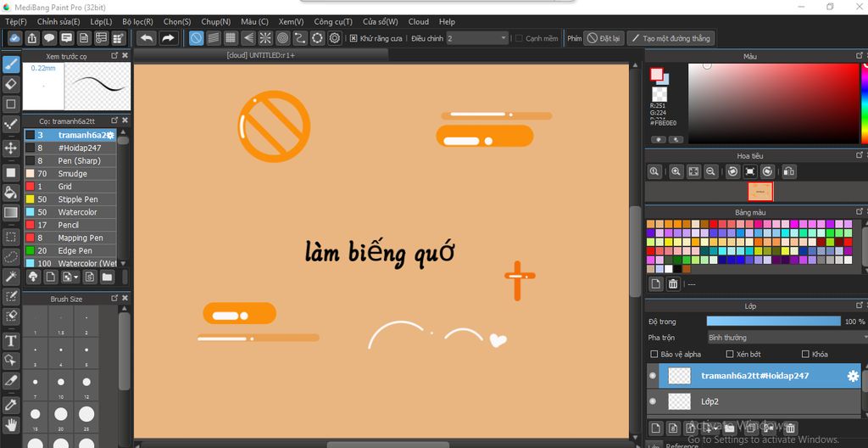
Task: Select the Move tool
Action: point(10,148)
